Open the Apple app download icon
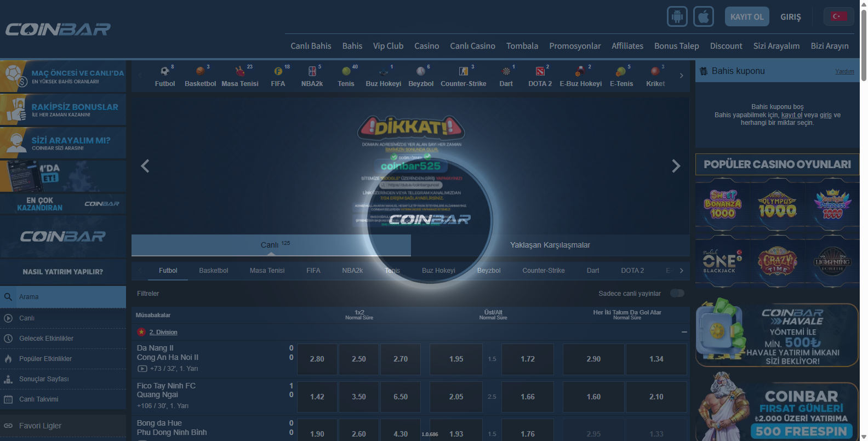 (x=704, y=16)
